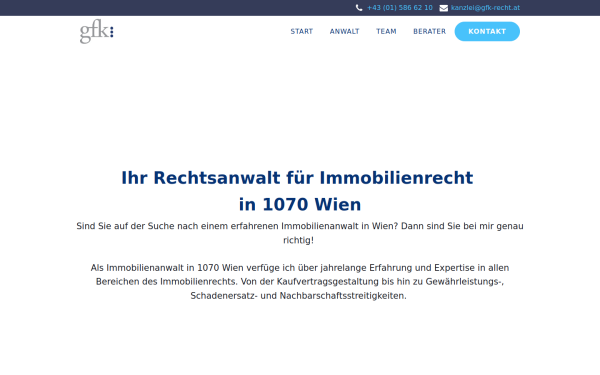Click the KONTAKT button
Screen dimensions: 600x375
click(x=487, y=31)
